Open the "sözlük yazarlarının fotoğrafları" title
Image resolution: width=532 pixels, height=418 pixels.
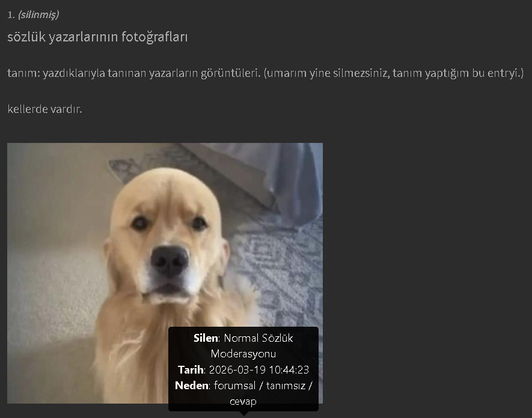click(x=97, y=37)
